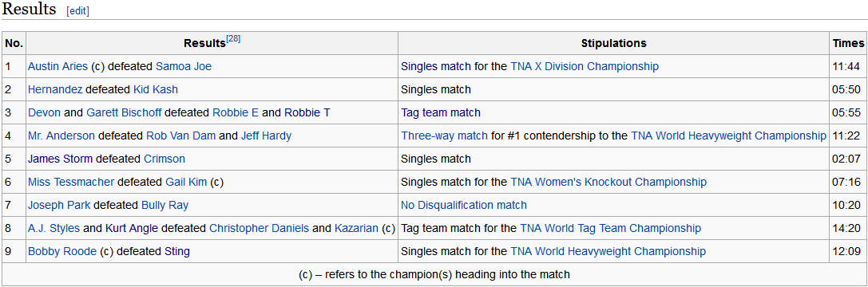Open the Three-way match link
Image resolution: width=868 pixels, height=287 pixels.
point(445,136)
